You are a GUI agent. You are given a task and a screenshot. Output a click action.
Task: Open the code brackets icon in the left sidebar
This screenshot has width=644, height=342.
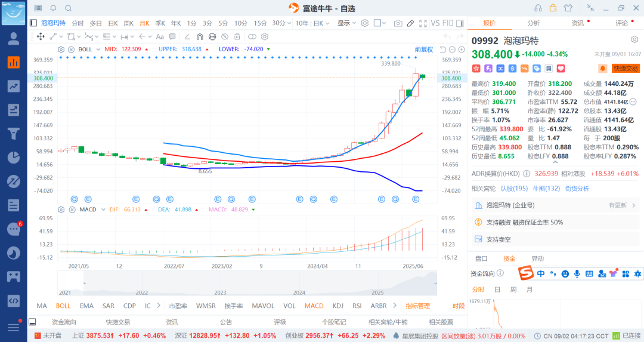[14, 300]
